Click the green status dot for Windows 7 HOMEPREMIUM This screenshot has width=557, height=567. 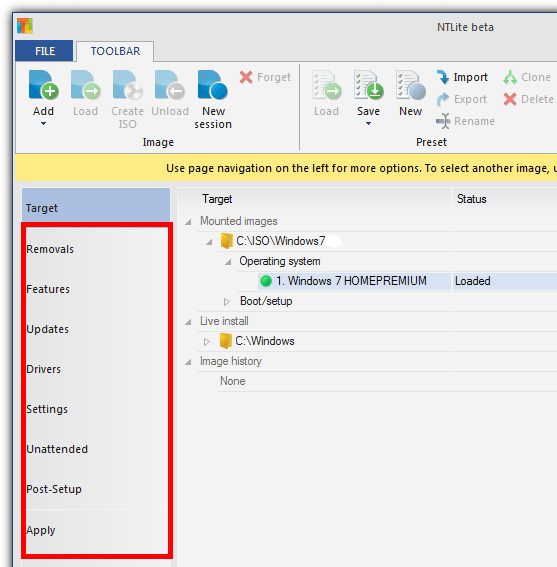pos(266,281)
